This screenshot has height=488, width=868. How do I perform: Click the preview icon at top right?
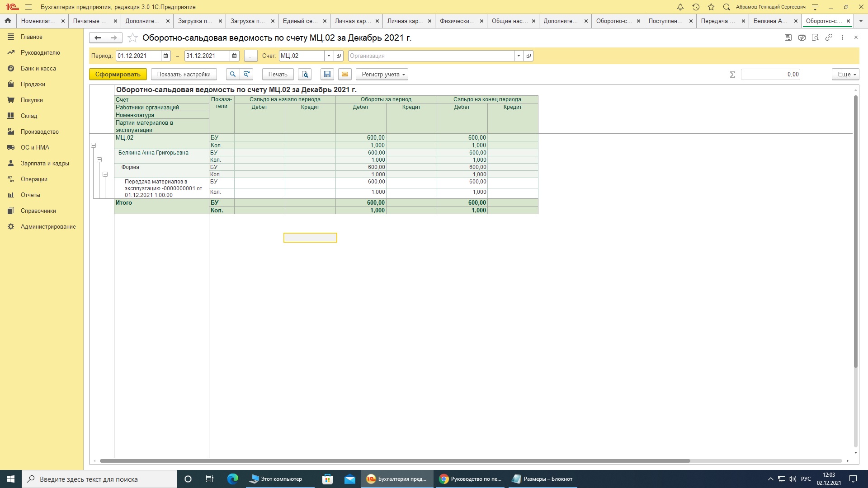(x=815, y=38)
